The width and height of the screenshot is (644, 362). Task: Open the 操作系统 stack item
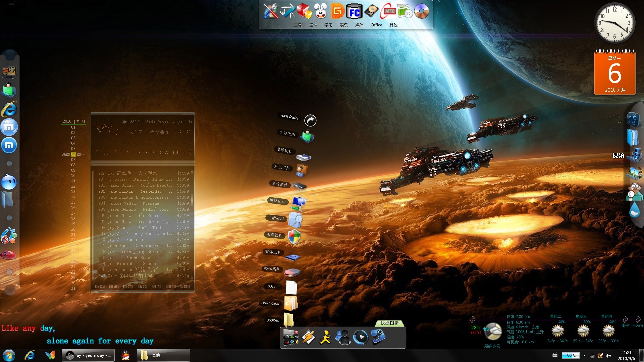292,272
